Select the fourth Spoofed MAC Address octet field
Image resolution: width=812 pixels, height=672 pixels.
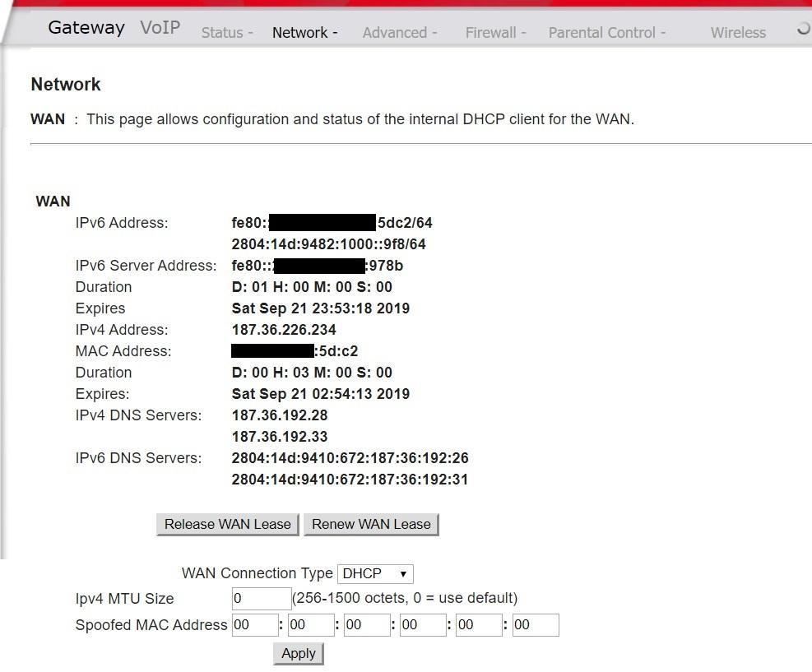(423, 625)
